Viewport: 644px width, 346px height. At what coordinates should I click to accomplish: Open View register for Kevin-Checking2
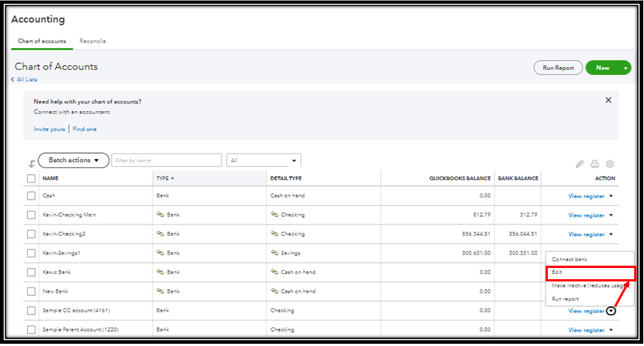tap(586, 234)
